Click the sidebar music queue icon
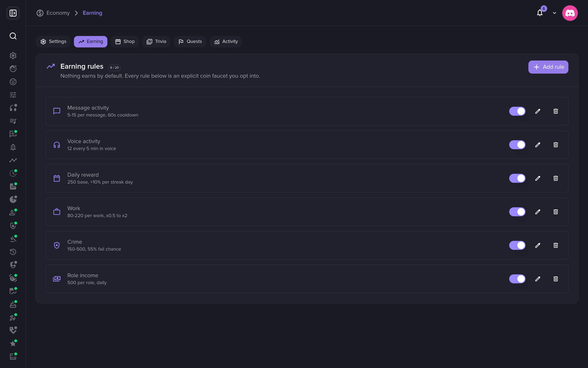The height and width of the screenshot is (368, 588). pos(13,121)
